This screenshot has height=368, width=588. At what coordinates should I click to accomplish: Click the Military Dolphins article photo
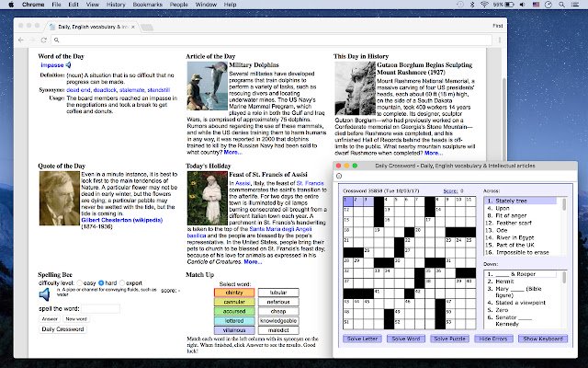coord(208,86)
